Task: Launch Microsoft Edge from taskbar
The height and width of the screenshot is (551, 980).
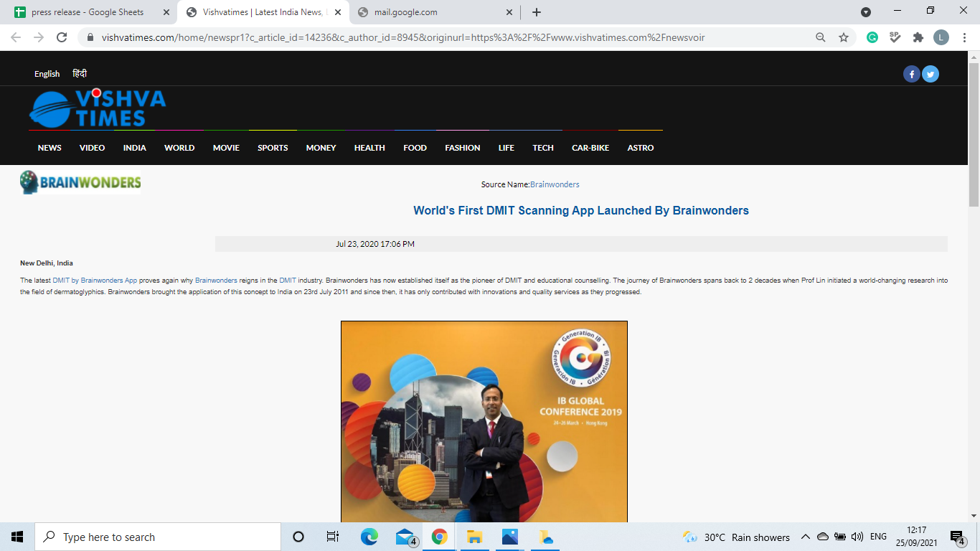Action: pos(369,537)
